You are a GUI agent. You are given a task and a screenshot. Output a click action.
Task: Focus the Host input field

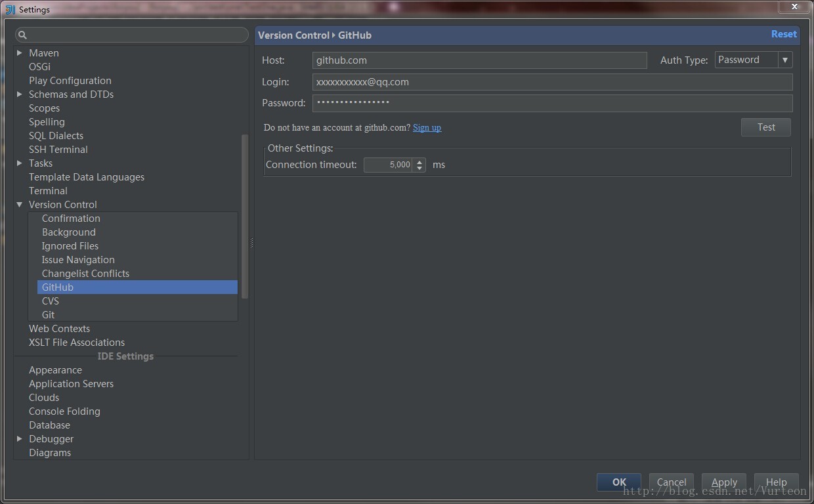(x=480, y=60)
